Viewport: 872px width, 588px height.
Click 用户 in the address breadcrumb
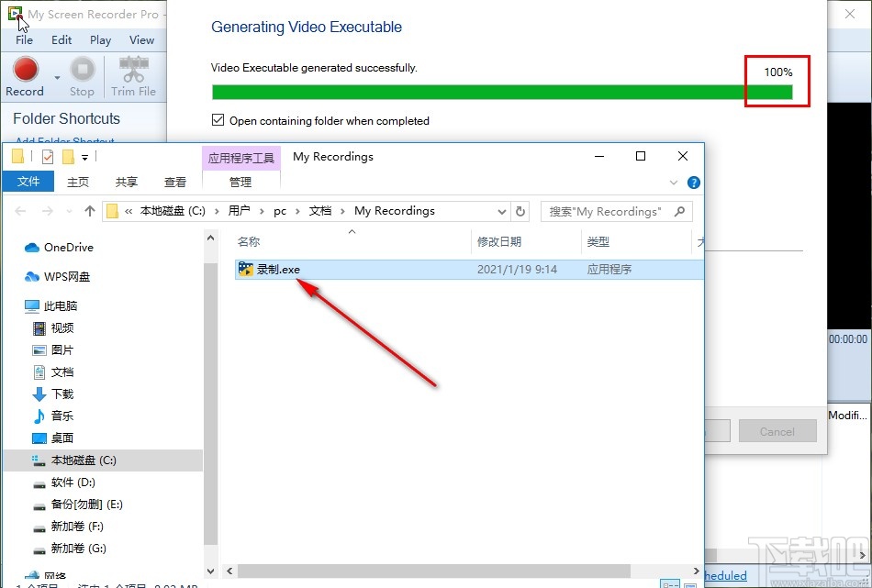point(240,211)
